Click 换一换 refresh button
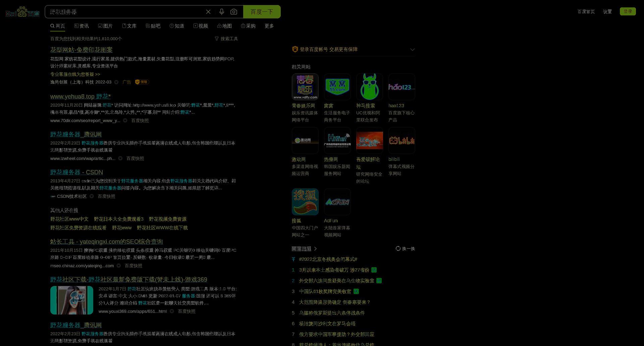 coord(406,248)
